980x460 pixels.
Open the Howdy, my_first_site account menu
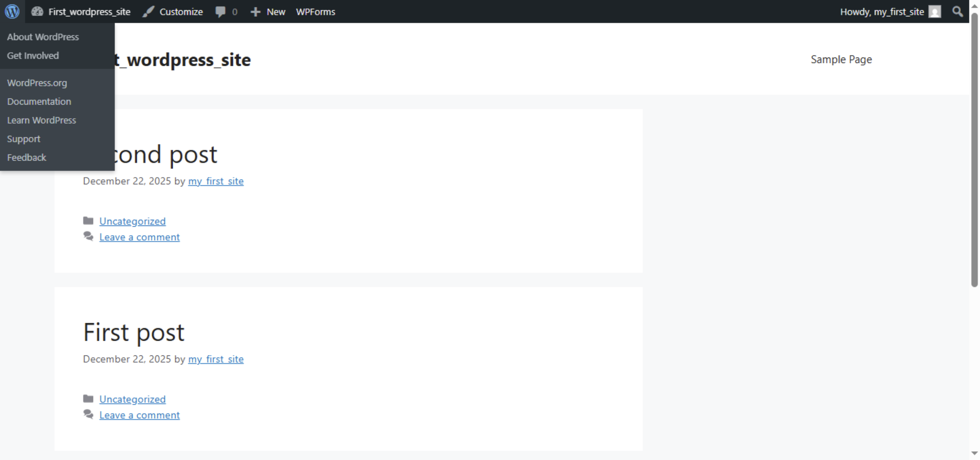(x=882, y=11)
